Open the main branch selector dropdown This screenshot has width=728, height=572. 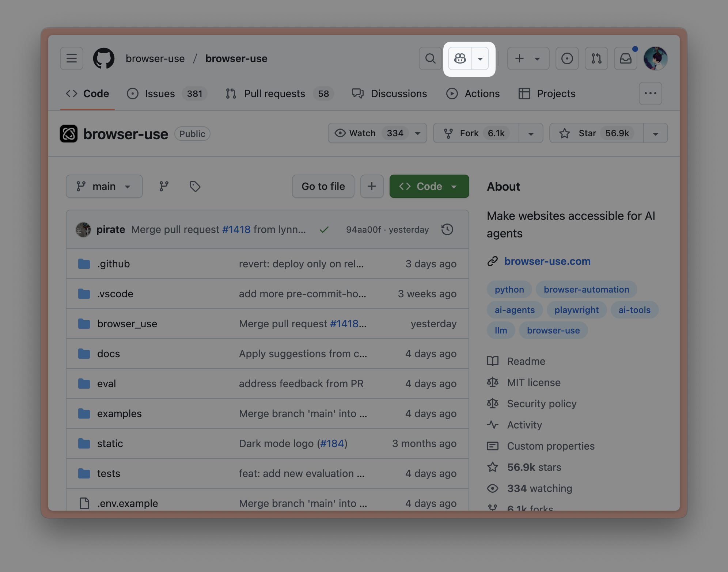[x=104, y=186]
